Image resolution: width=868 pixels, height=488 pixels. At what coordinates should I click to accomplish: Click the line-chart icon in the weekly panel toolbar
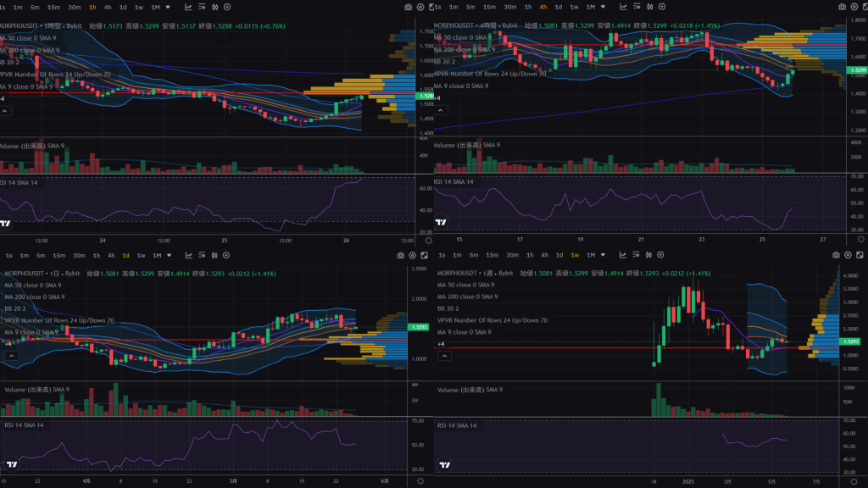tap(623, 254)
